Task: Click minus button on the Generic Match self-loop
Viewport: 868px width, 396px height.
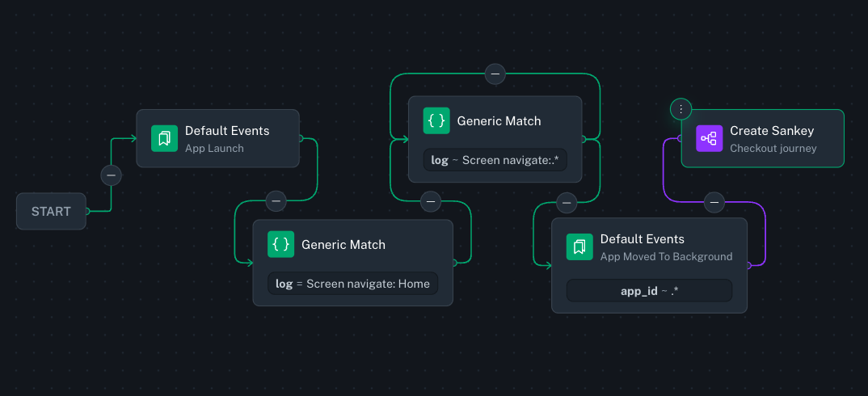Action: (495, 74)
